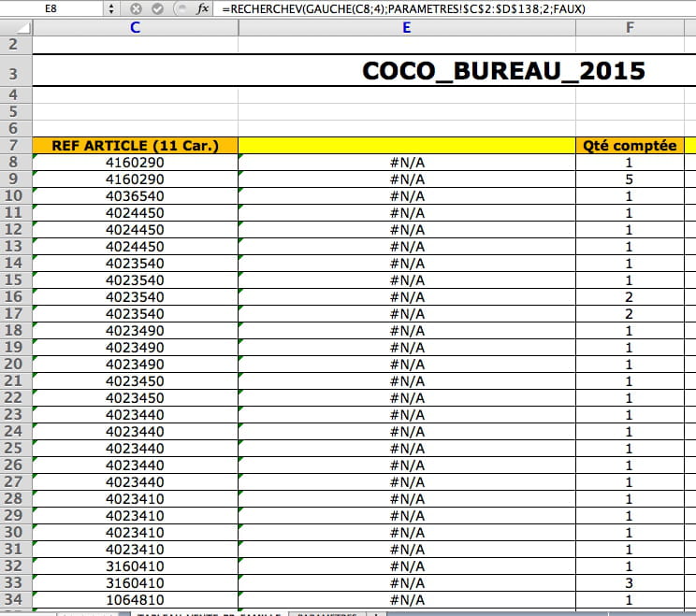Select the #N/A cell in row 34
696x616 pixels.
click(x=407, y=599)
